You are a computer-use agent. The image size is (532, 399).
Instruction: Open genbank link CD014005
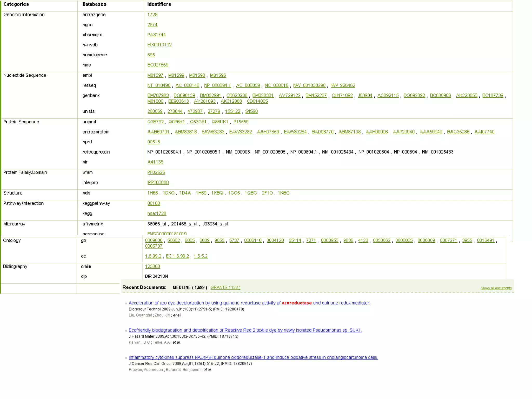pos(257,101)
